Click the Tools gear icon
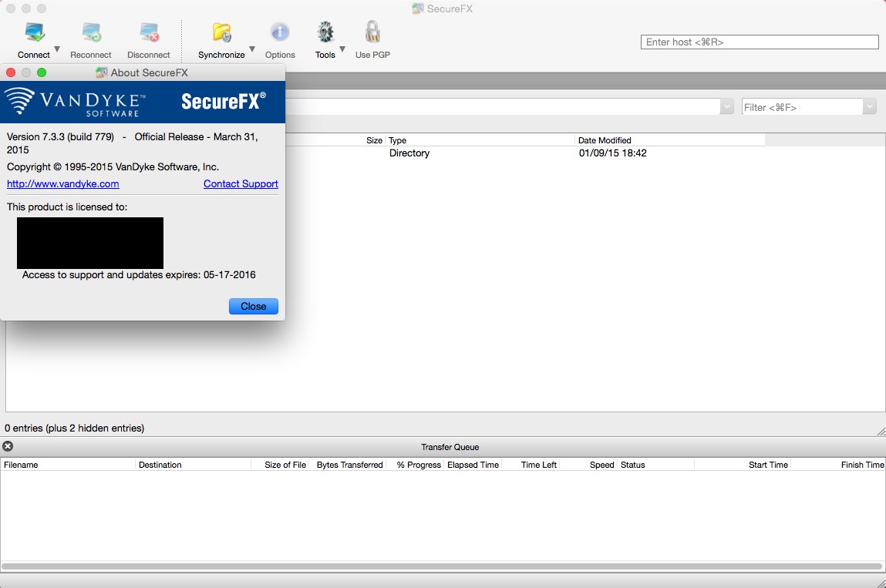The image size is (886, 588). [325, 33]
